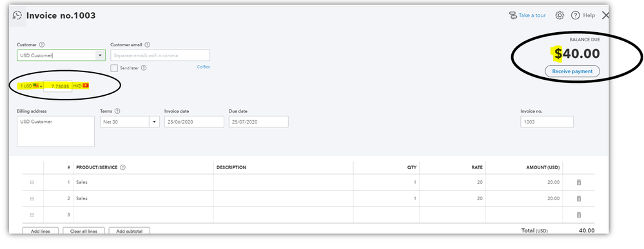
Task: Open the Cc/Bcc link
Action: (x=203, y=67)
